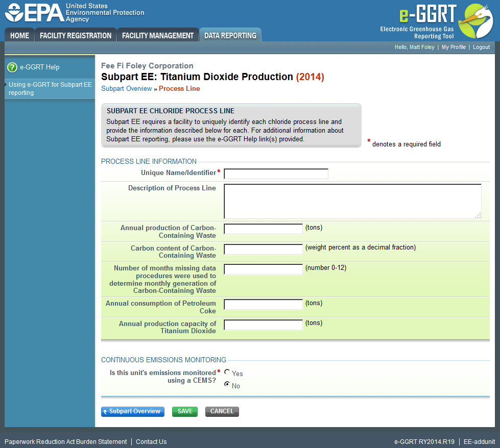Click Carbon content of Carbon-Containing Waste field
Viewport: 500px width, 448px height.
(263, 249)
